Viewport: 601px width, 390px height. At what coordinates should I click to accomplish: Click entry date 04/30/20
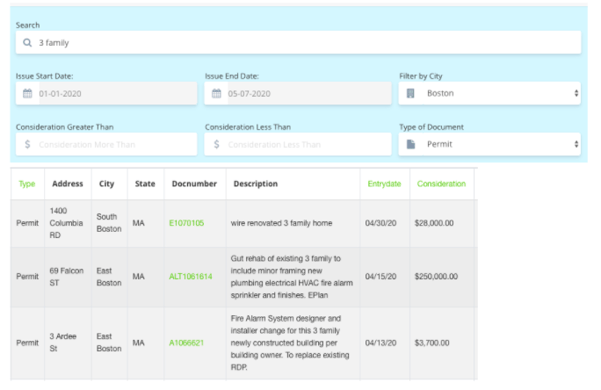pos(381,223)
